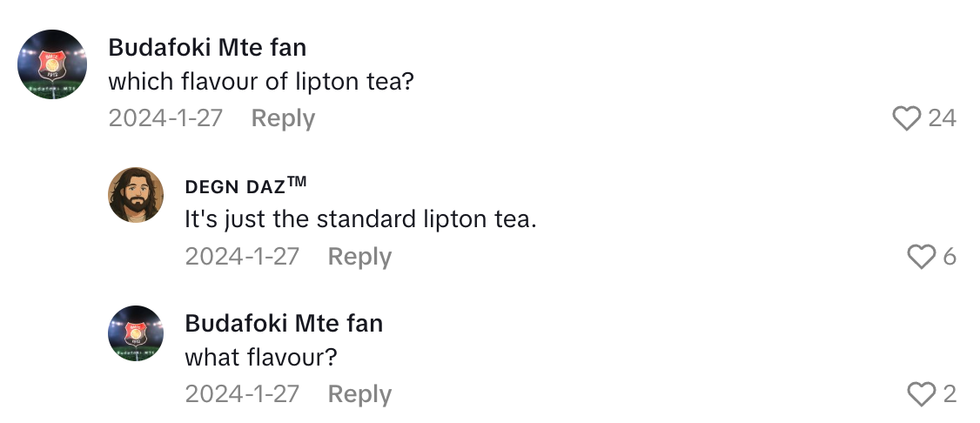The height and width of the screenshot is (423, 980).
Task: Click the avatar beside the "what flavour?" reply
Action: pyautogui.click(x=136, y=333)
